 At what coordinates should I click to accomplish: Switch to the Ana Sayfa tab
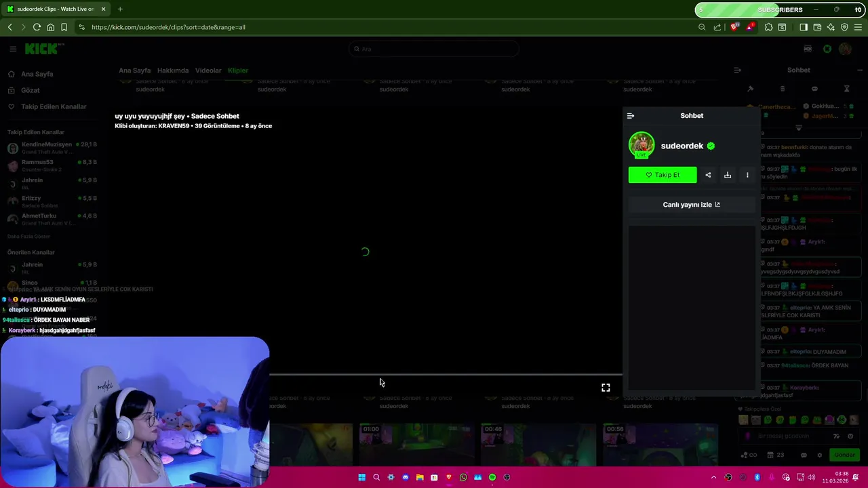134,70
